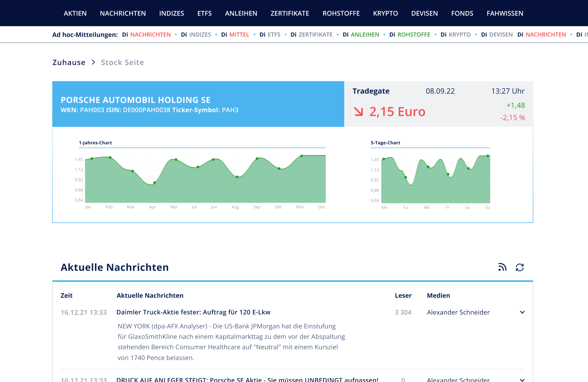588x382 pixels.
Task: Click the MITTEL ticker link
Action: click(239, 35)
